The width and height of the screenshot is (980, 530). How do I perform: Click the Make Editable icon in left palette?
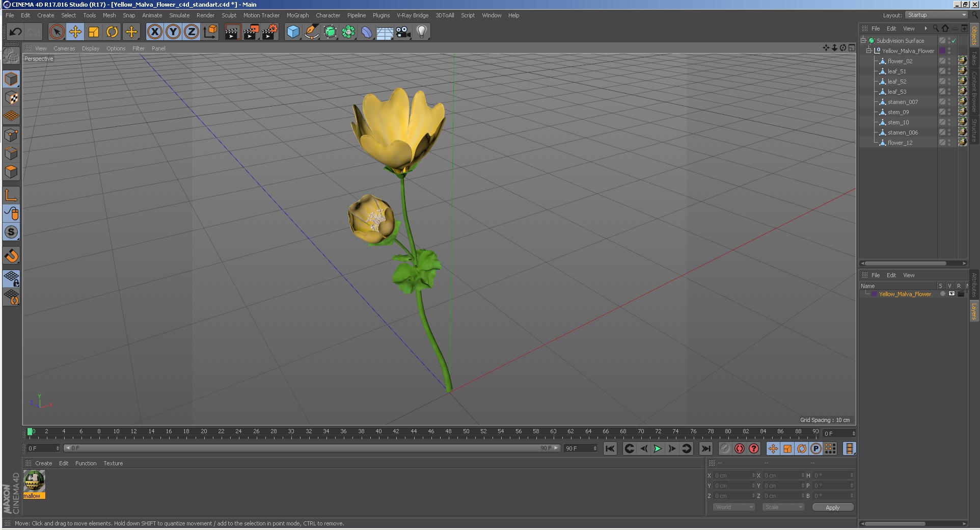coord(11,57)
